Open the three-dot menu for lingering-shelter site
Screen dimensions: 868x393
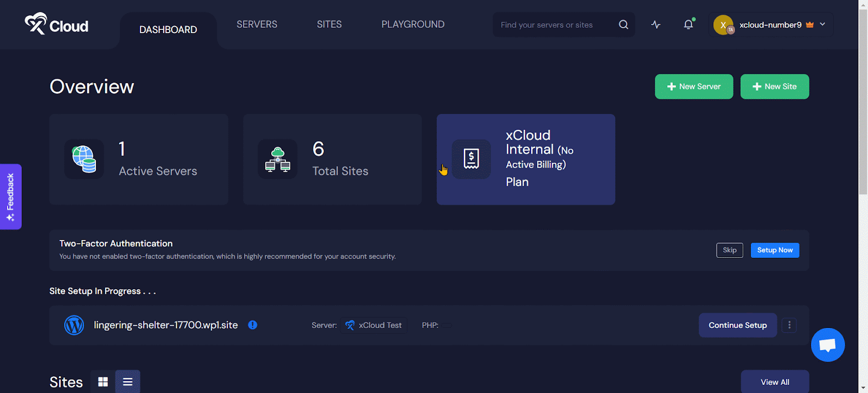(x=789, y=325)
